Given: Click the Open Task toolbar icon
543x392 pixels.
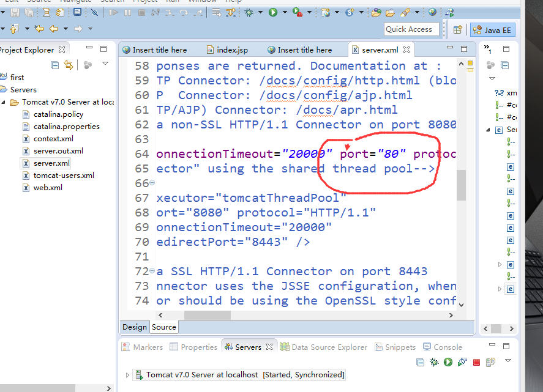Looking at the screenshot, I should click(390, 13).
